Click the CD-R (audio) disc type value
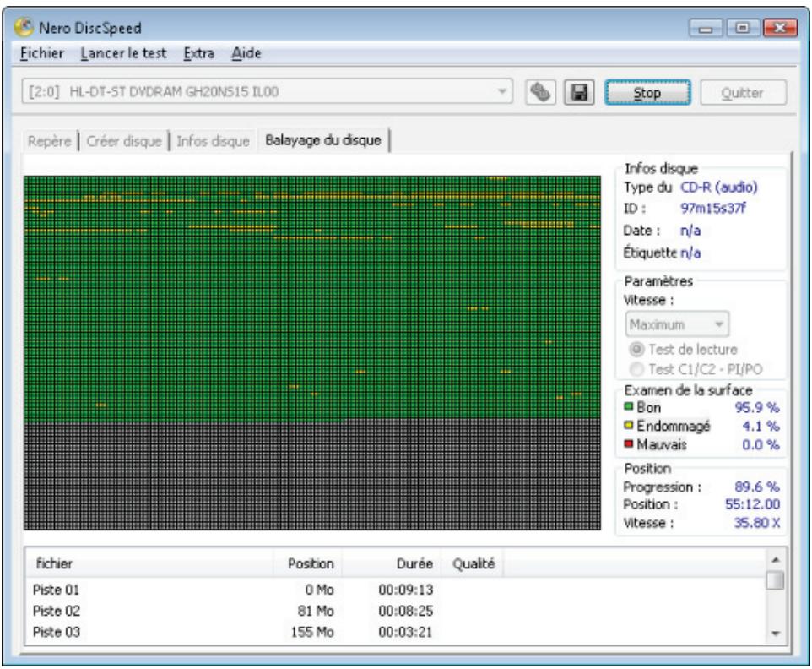Screen dimensions: 812x669 click(719, 187)
